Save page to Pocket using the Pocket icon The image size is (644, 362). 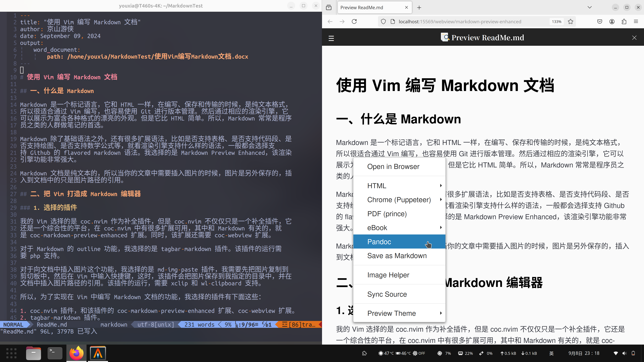pyautogui.click(x=600, y=21)
